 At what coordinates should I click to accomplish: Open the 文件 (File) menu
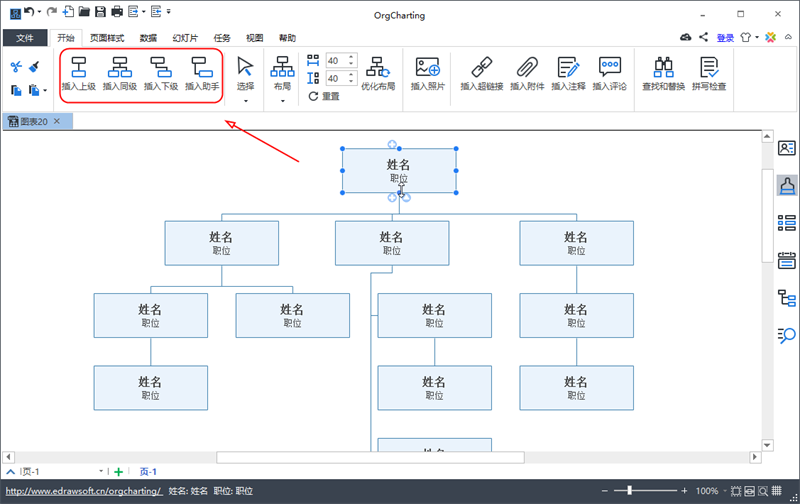[25, 37]
